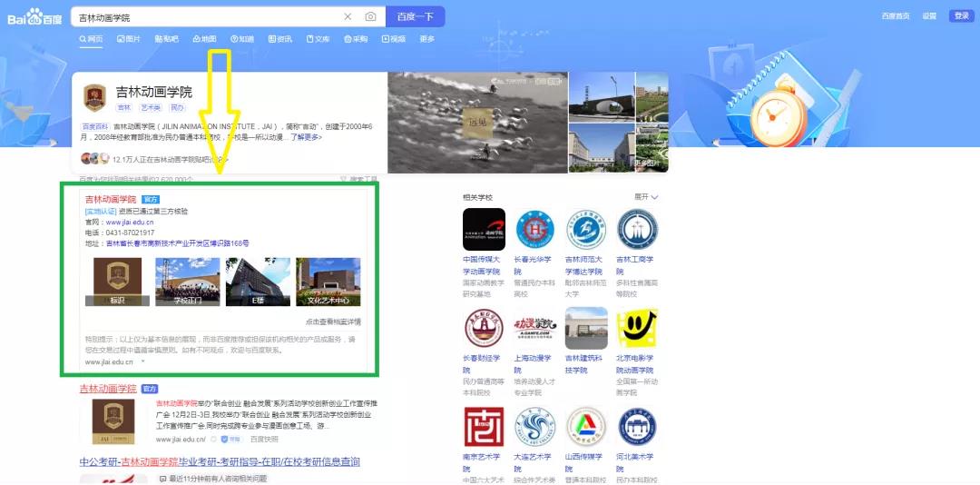Click the 民办 tag
Screen dimensions: 980x485
tap(177, 108)
